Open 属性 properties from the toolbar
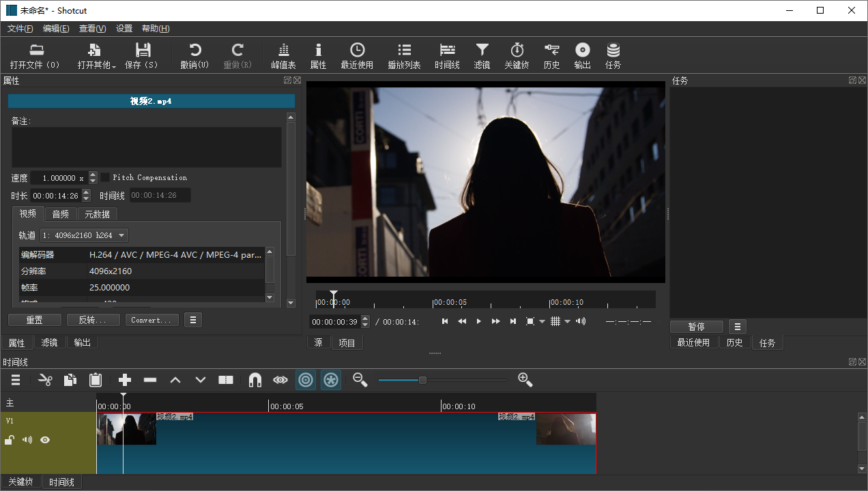This screenshot has width=868, height=491. (x=318, y=56)
